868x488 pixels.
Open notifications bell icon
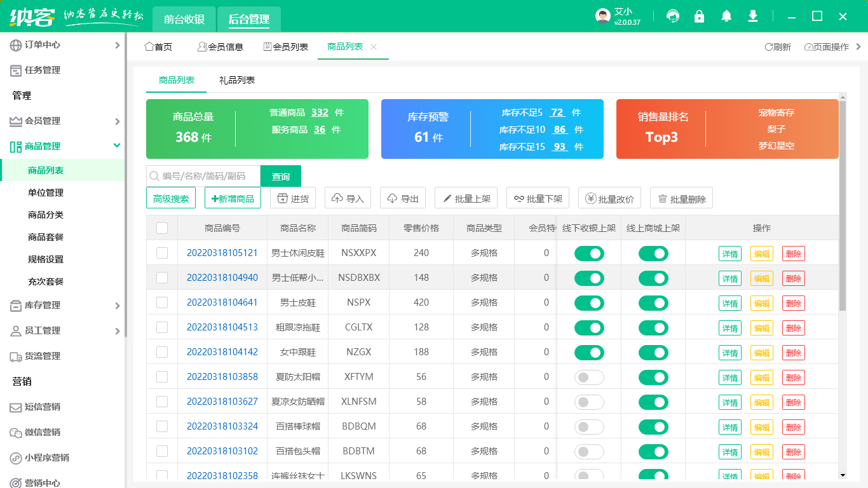(x=726, y=16)
